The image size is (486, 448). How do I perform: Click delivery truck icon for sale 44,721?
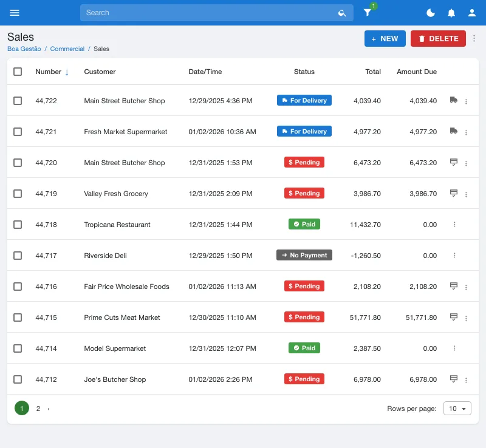click(x=453, y=131)
